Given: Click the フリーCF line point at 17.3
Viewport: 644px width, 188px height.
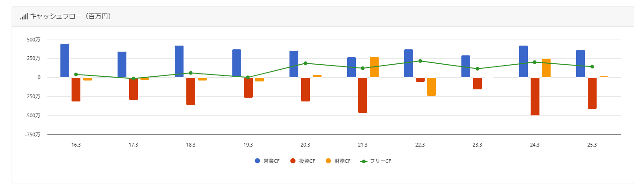Looking at the screenshot, I should click(x=133, y=79).
